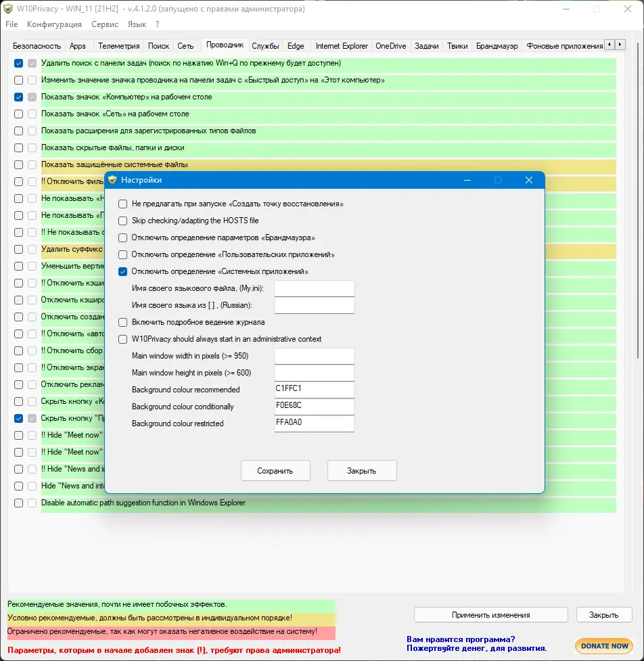Edit Background colour conditionally value F0E68C
The image size is (644, 661).
(315, 407)
